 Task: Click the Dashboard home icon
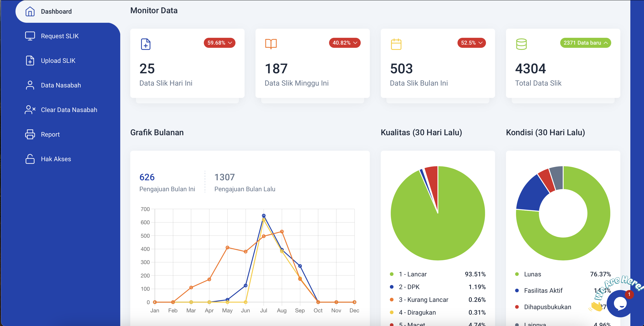point(30,12)
